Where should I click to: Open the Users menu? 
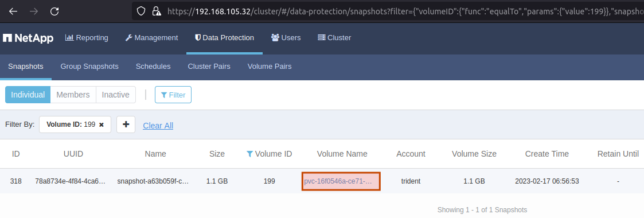tap(286, 38)
